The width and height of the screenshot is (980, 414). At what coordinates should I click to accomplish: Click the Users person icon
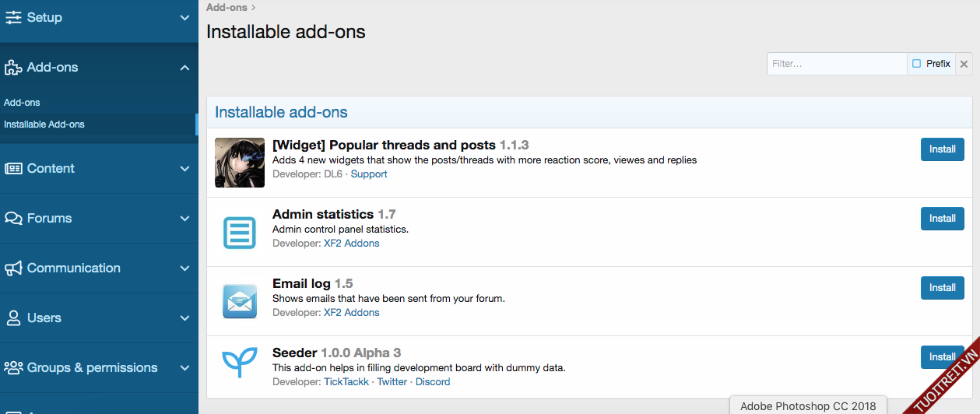pyautogui.click(x=13, y=318)
